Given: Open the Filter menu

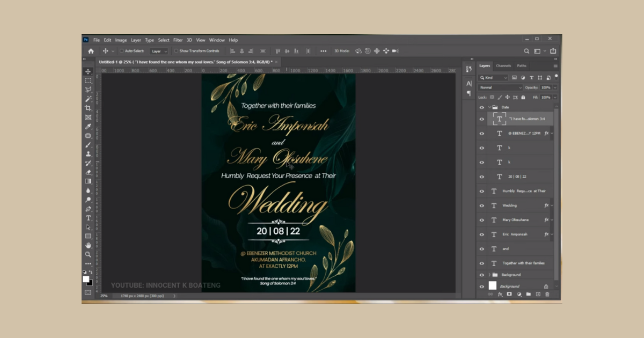Looking at the screenshot, I should coord(178,40).
